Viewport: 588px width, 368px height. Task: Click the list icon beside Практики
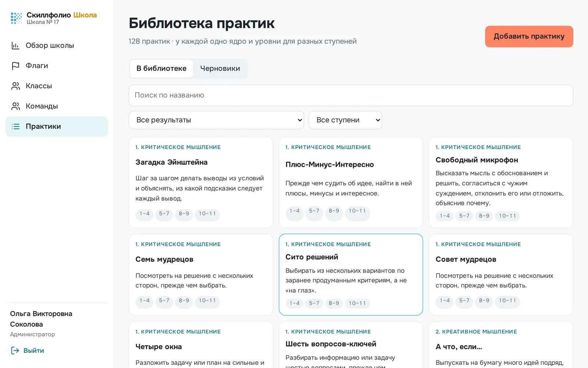[x=15, y=127]
